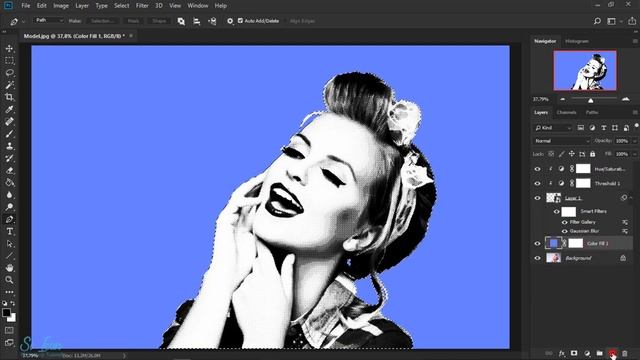Select the Path Selection tool
The height and width of the screenshot is (360, 640).
click(9, 244)
